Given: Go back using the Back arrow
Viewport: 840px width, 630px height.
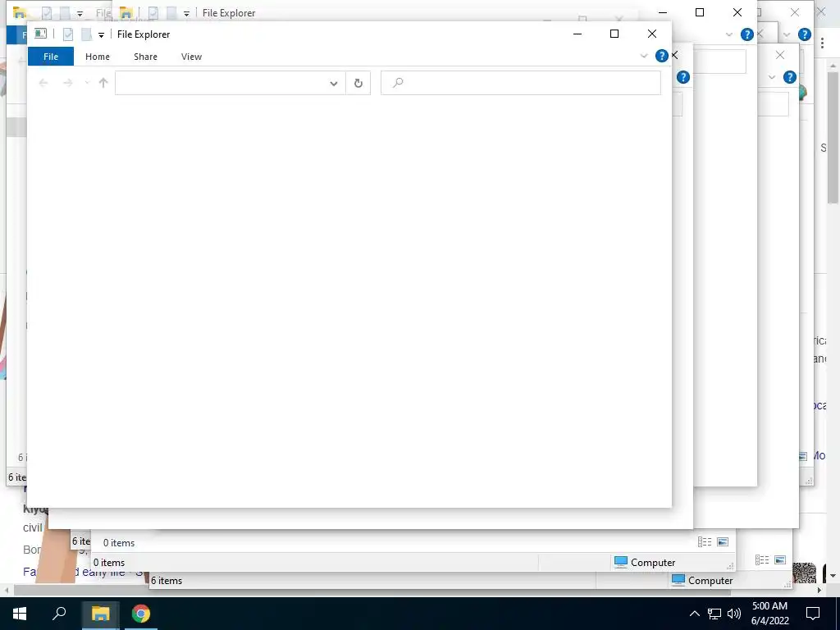Looking at the screenshot, I should coord(44,83).
